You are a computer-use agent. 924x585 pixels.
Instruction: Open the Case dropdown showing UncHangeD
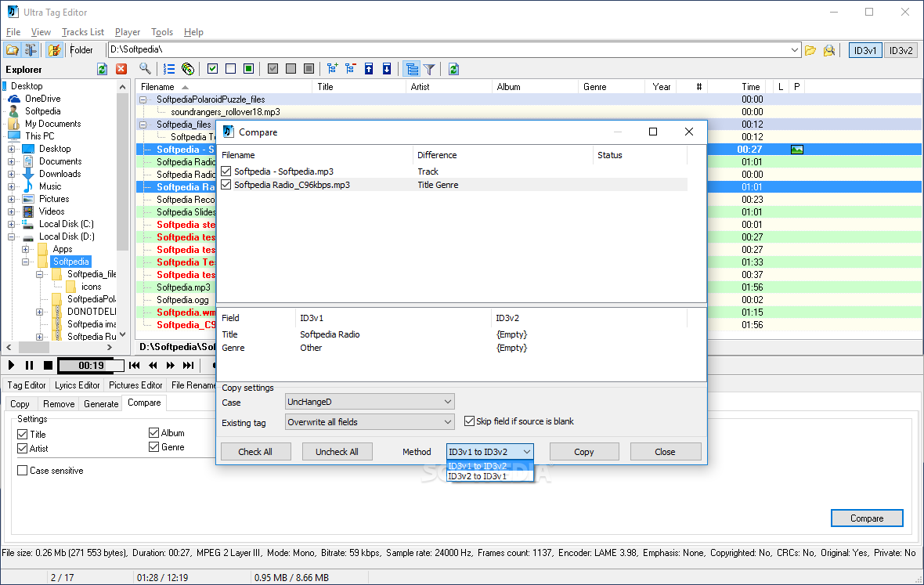coord(370,402)
